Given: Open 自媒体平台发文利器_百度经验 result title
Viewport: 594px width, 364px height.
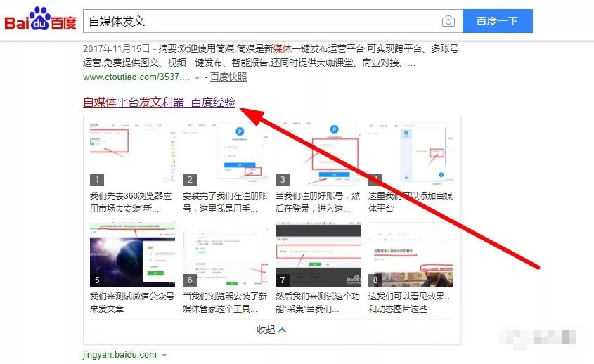Looking at the screenshot, I should 159,103.
